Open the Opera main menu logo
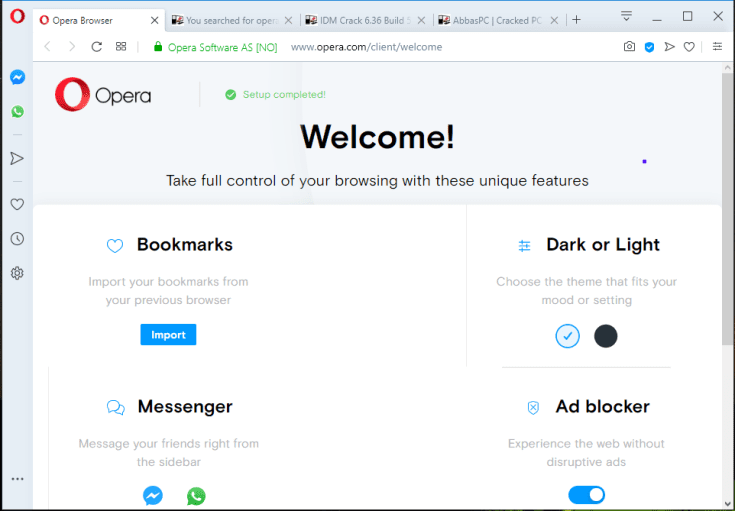This screenshot has height=511, width=735. coord(17,16)
